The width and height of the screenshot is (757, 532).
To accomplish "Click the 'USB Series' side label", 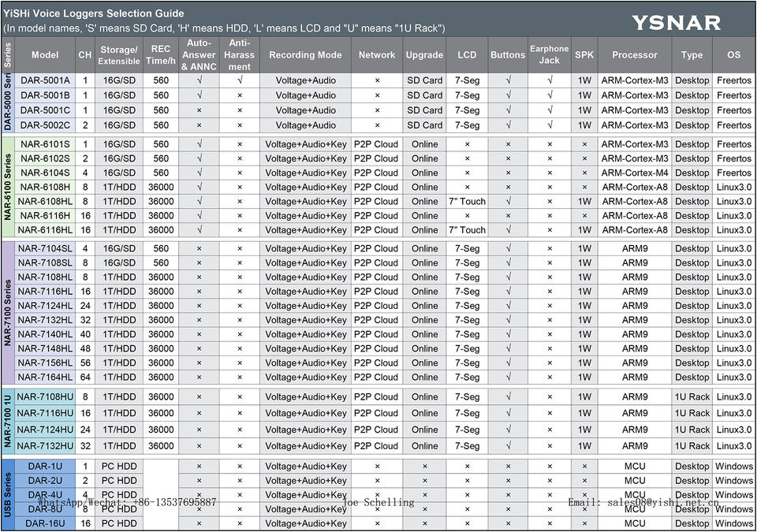I will [8, 495].
